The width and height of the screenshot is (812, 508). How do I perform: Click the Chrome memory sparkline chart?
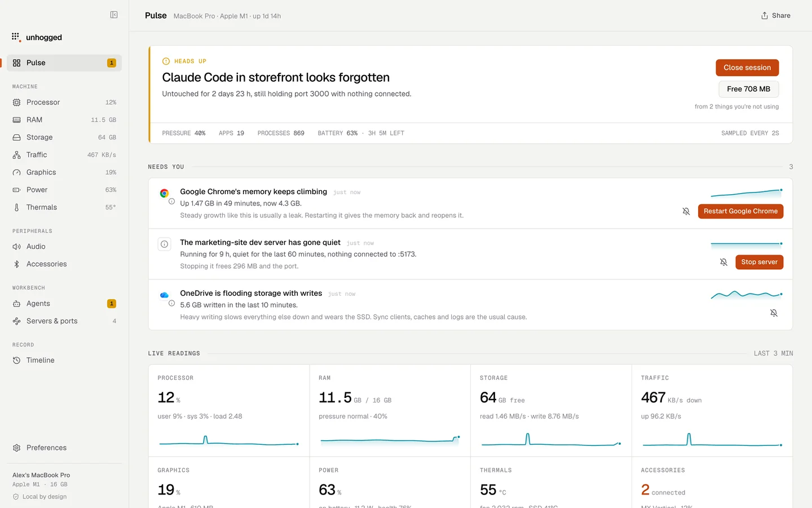point(747,193)
